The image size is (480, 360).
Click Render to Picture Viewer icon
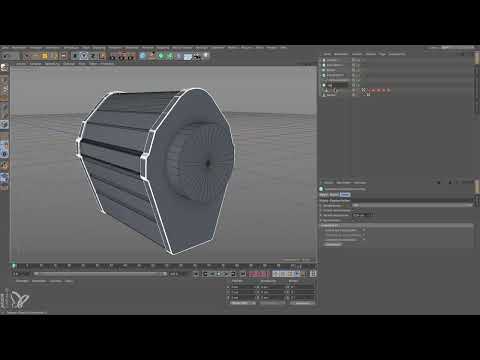tap(122, 56)
